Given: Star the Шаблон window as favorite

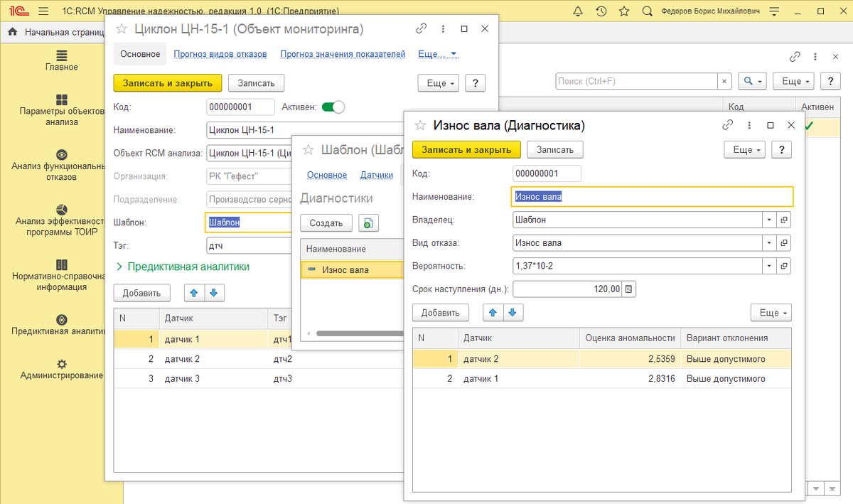Looking at the screenshot, I should click(x=308, y=149).
